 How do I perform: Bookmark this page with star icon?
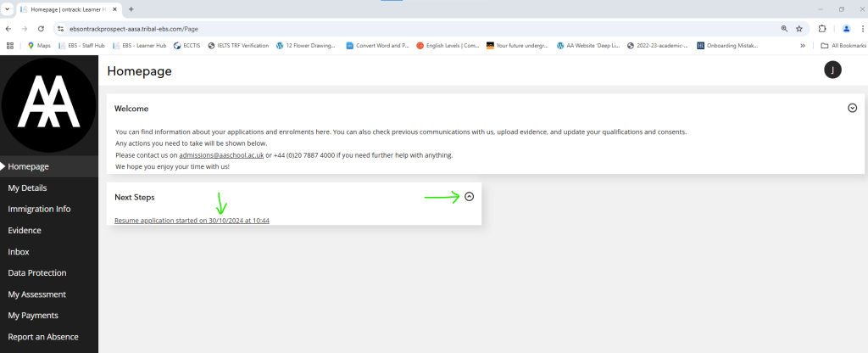click(799, 29)
